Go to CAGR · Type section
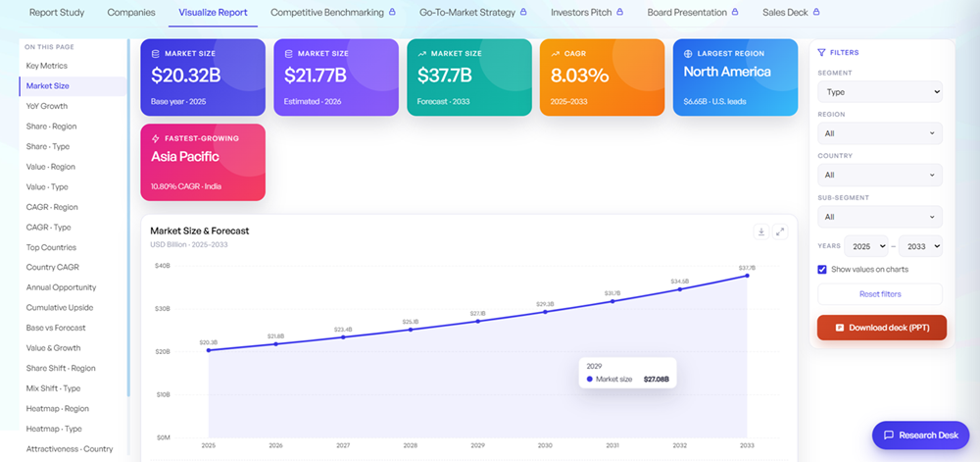This screenshot has width=980, height=462. tap(49, 227)
